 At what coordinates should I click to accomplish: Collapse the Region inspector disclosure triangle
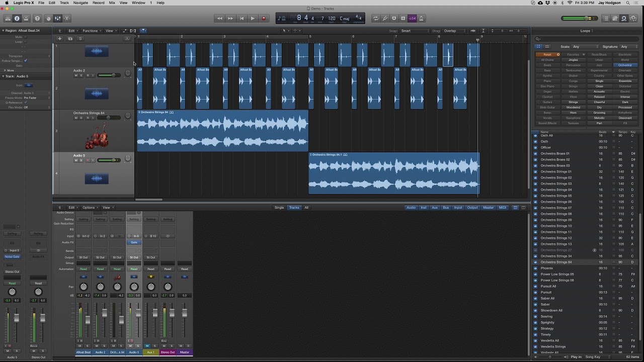tap(3, 31)
